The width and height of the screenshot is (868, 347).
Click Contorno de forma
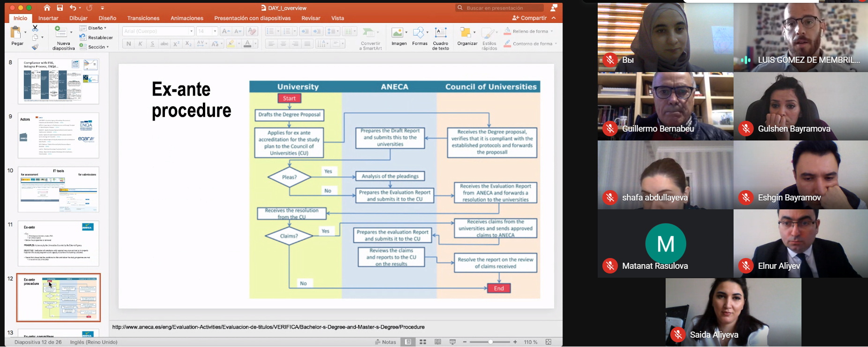tap(530, 44)
